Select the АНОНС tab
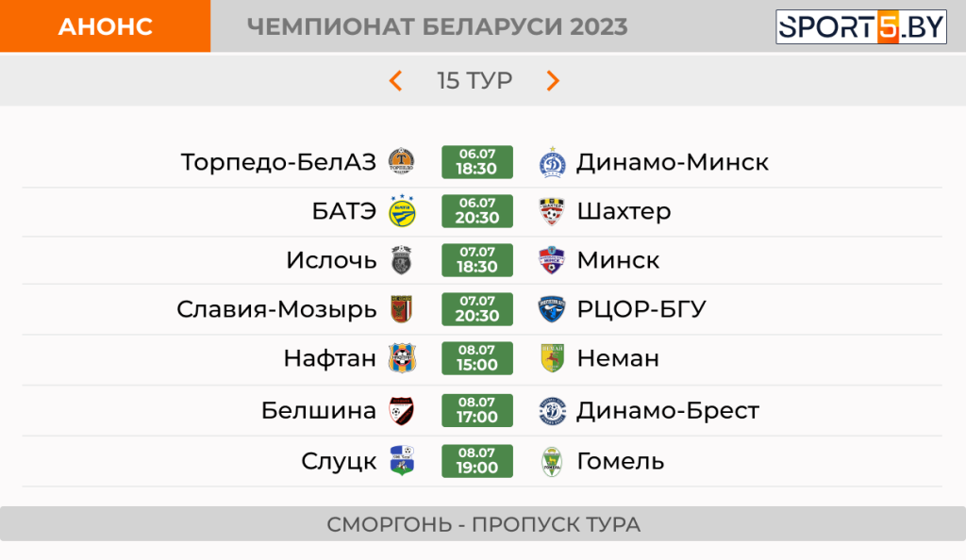Image resolution: width=966 pixels, height=560 pixels. (106, 26)
